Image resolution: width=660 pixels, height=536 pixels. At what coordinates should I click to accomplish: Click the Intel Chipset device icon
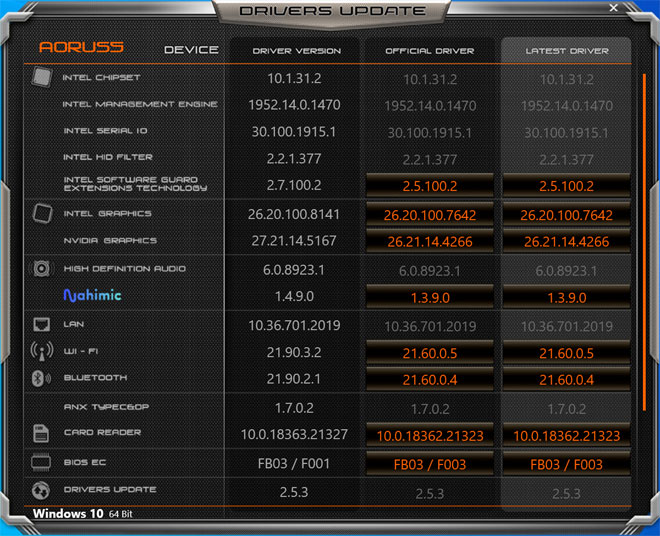pos(42,77)
